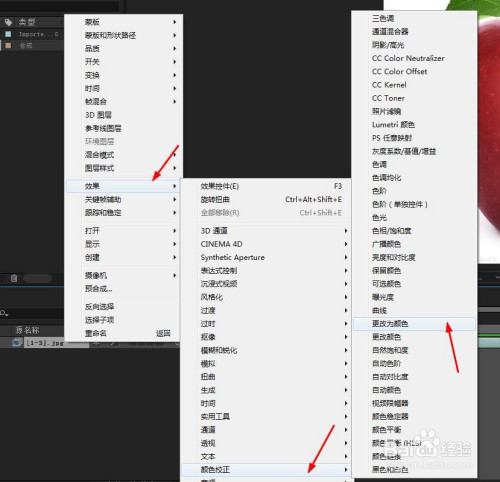Expand the 蒙版和形状路径 submenu
Image resolution: width=500 pixels, height=482 pixels.
click(x=123, y=35)
